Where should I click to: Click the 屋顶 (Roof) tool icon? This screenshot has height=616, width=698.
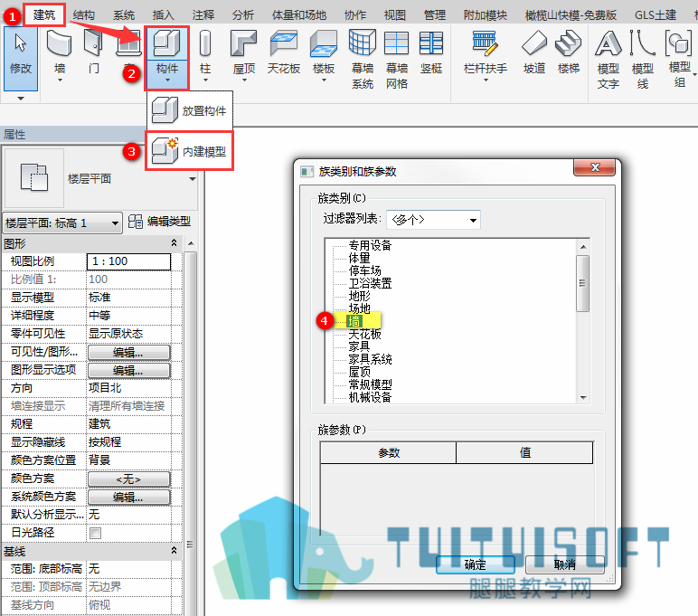coord(244,43)
